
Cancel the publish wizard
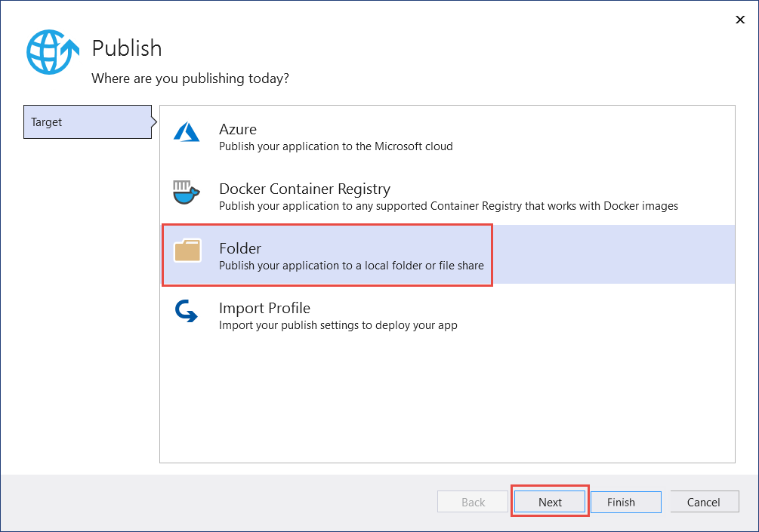[704, 502]
